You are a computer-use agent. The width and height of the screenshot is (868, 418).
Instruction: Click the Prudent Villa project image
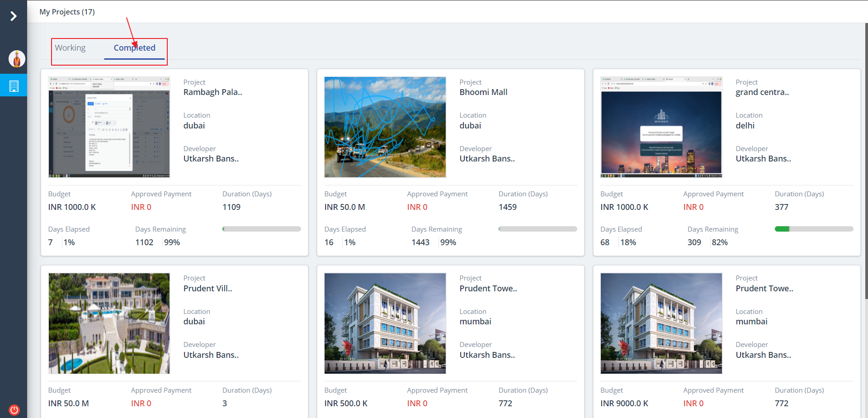pyautogui.click(x=109, y=323)
